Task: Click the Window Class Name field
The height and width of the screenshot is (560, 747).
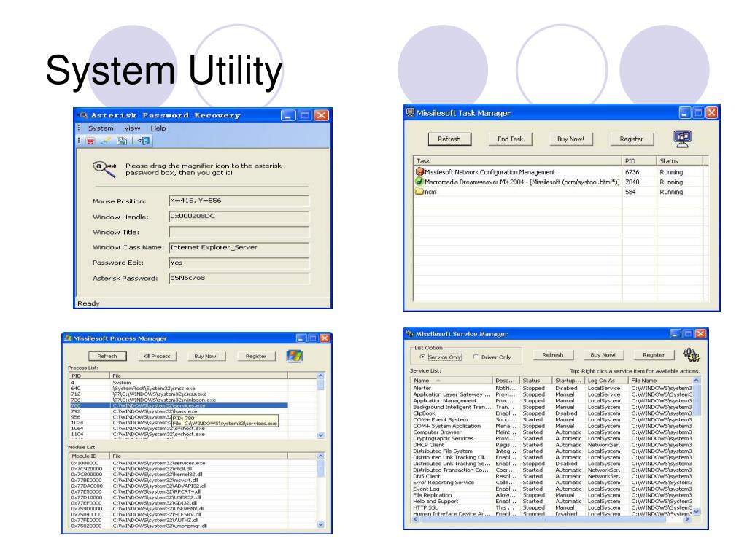Action: pyautogui.click(x=239, y=248)
